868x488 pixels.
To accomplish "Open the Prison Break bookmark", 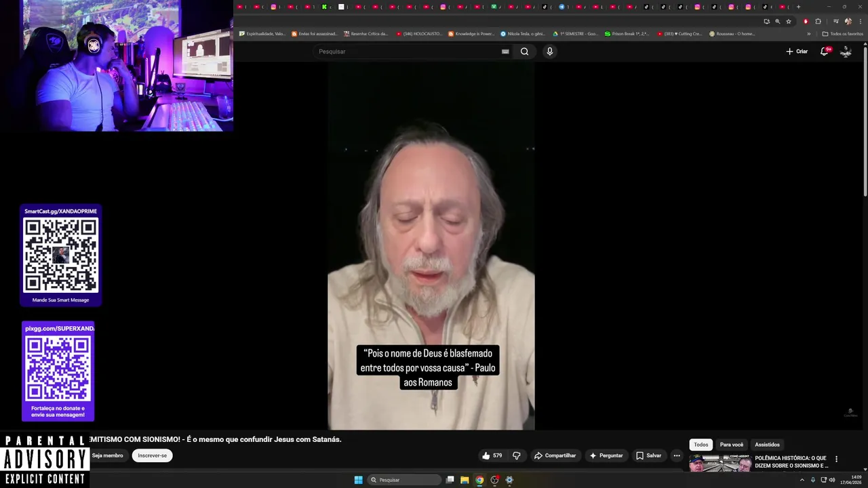I will (627, 34).
